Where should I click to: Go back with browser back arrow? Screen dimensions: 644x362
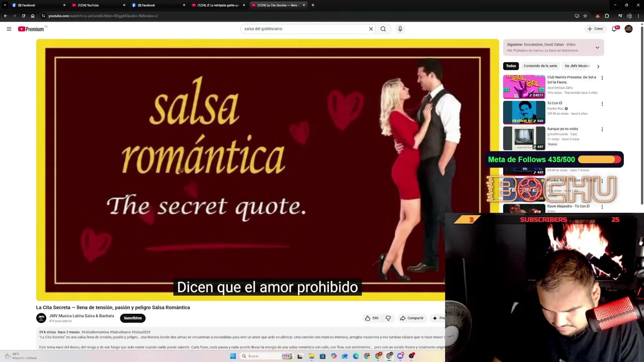click(6, 16)
